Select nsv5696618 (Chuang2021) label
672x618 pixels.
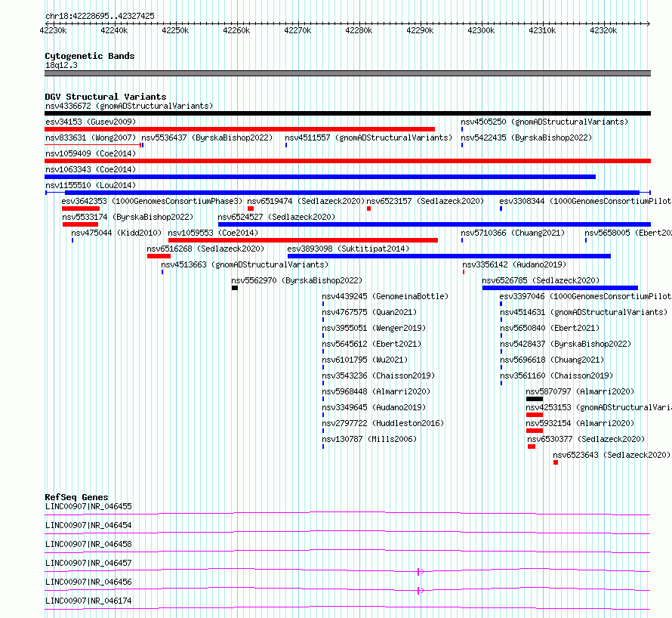click(552, 360)
